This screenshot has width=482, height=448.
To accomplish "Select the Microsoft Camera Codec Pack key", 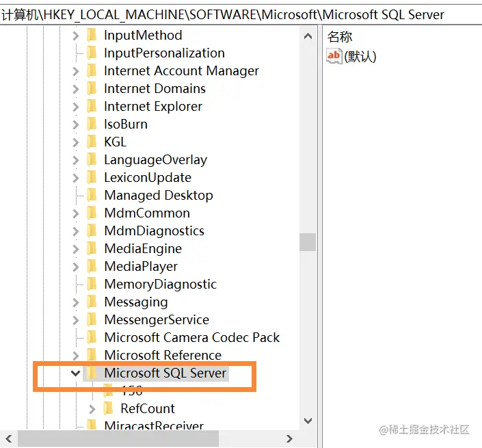I will click(192, 338).
